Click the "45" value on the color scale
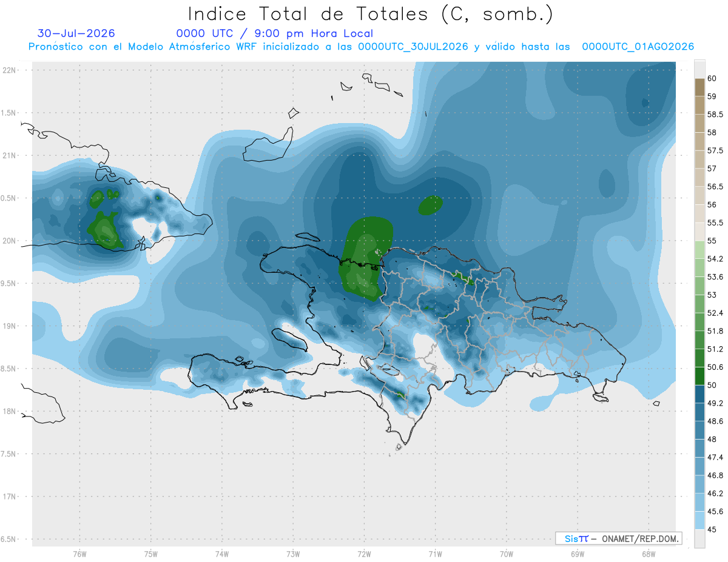Image resolution: width=728 pixels, height=562 pixels. 712,530
